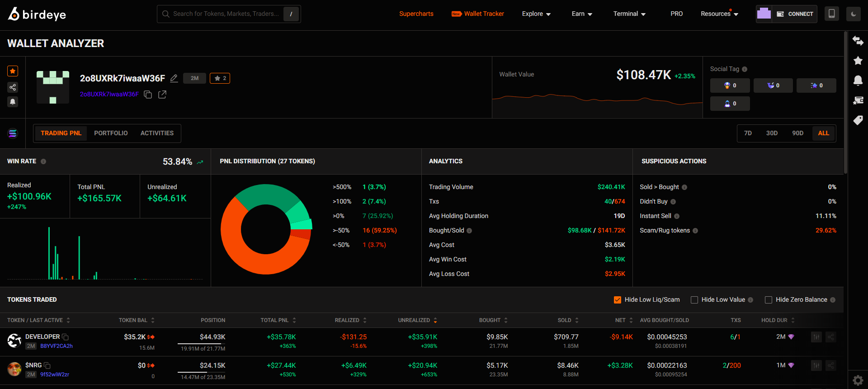The width and height of the screenshot is (868, 389).
Task: Click the wallet pixel avatar thumbnail
Action: coord(53,87)
